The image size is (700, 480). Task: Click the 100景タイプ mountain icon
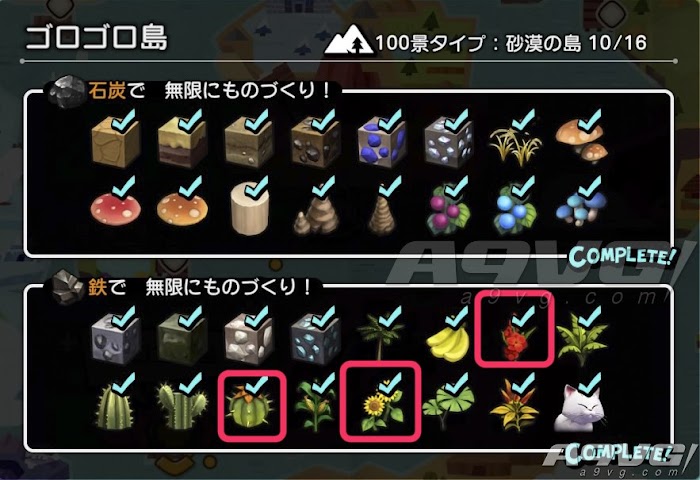[x=349, y=40]
